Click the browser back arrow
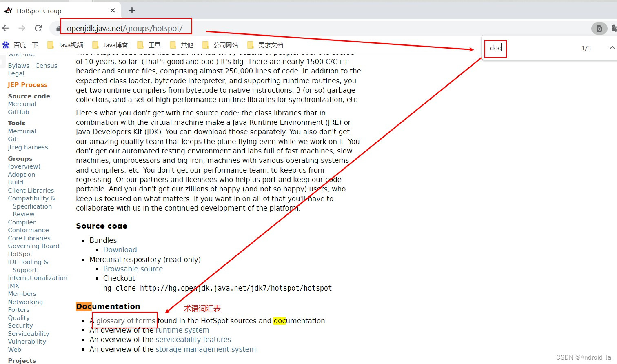This screenshot has width=617, height=364. (x=6, y=28)
